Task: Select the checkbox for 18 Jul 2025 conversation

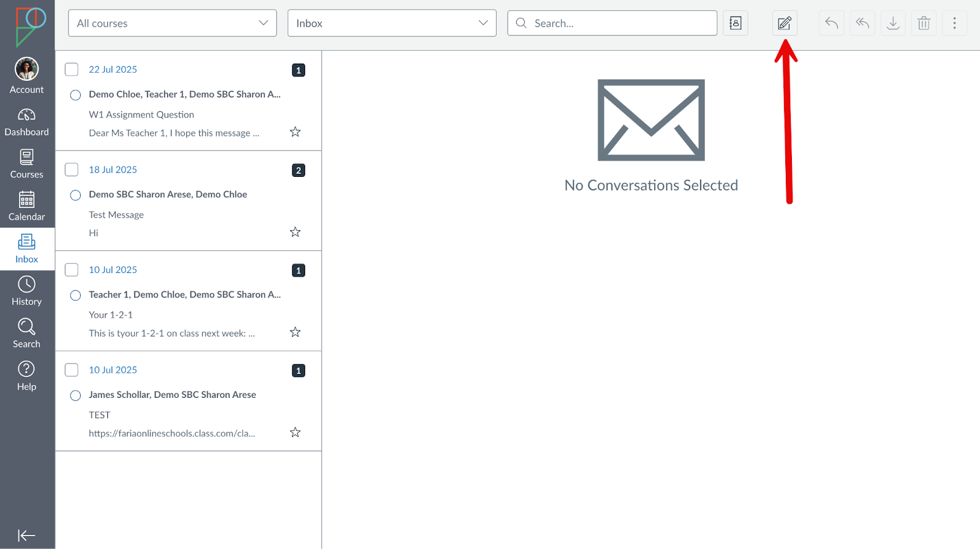Action: click(72, 170)
